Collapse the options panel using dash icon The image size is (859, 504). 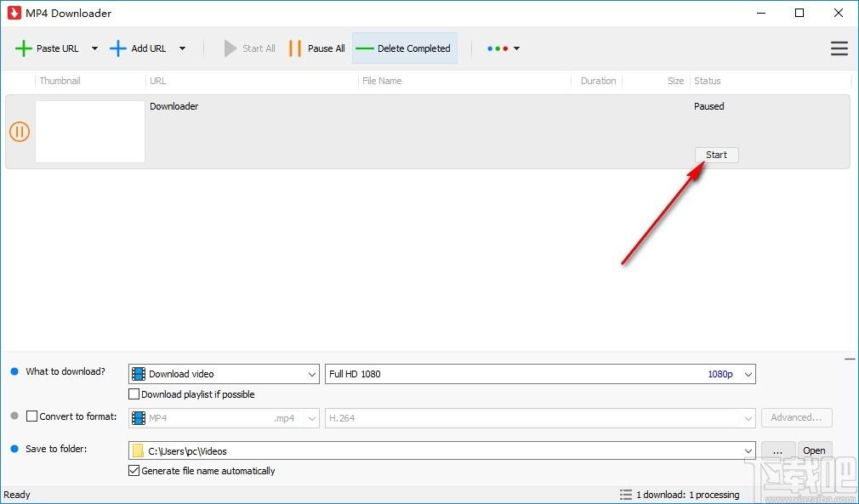tap(850, 360)
